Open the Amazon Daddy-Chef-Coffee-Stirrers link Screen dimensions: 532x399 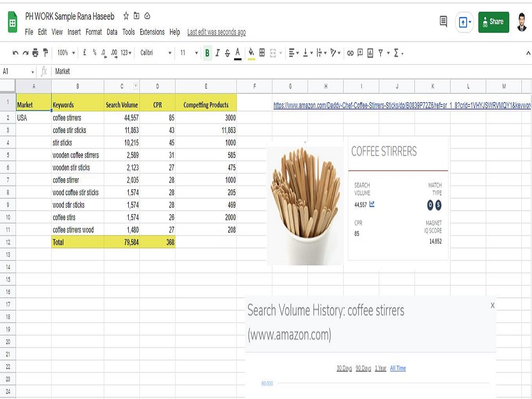click(402, 105)
